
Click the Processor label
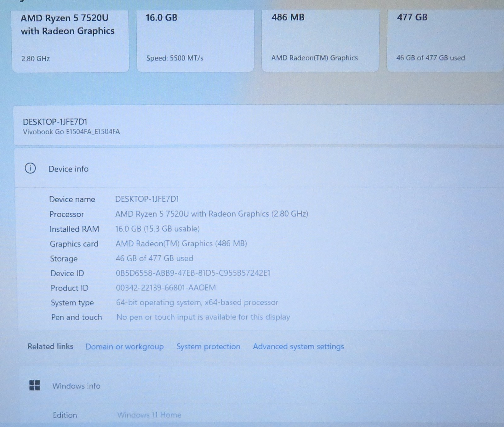pos(66,214)
